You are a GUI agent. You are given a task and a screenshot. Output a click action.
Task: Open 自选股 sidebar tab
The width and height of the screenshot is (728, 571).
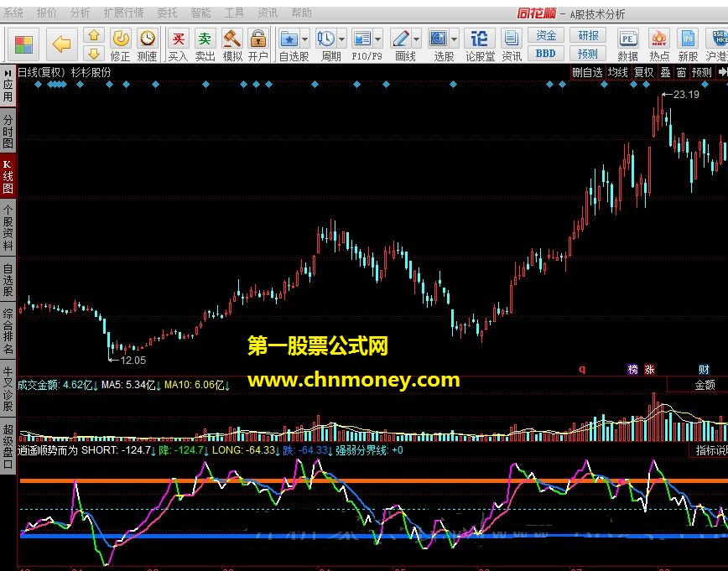[8, 279]
